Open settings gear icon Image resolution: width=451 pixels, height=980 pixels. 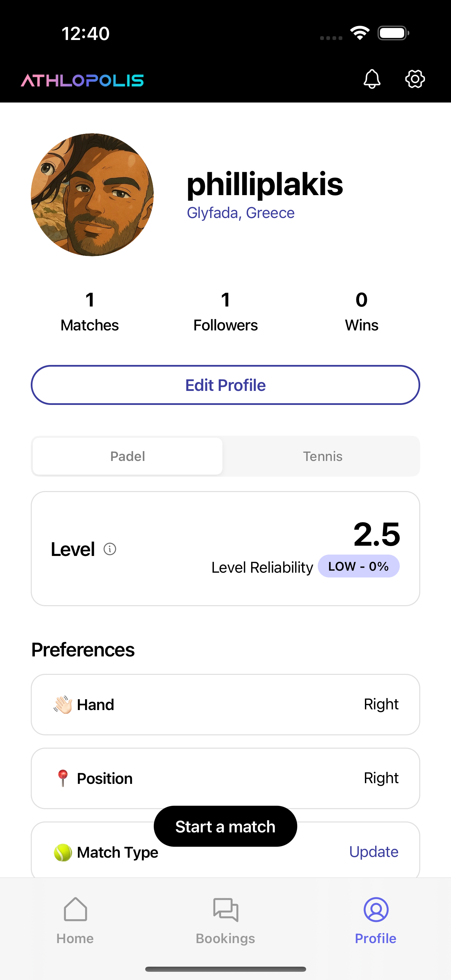click(x=414, y=79)
